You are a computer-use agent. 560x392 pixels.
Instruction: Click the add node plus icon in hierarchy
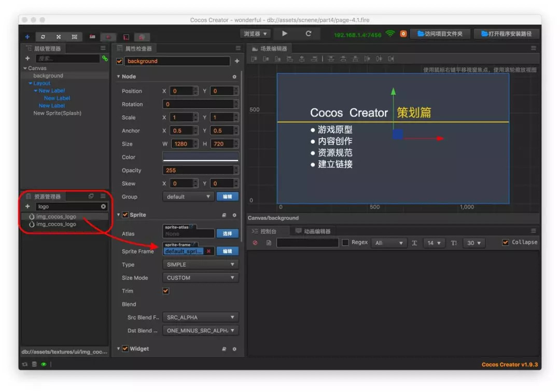click(x=27, y=59)
